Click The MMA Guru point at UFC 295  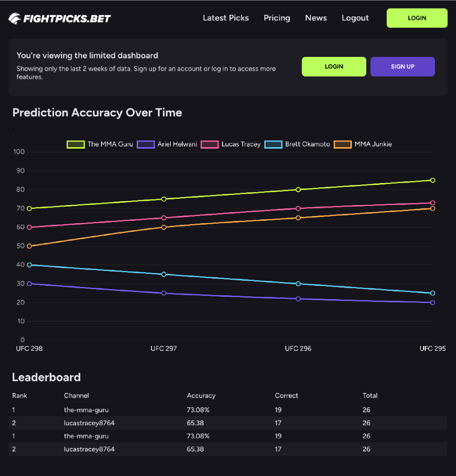pos(433,180)
